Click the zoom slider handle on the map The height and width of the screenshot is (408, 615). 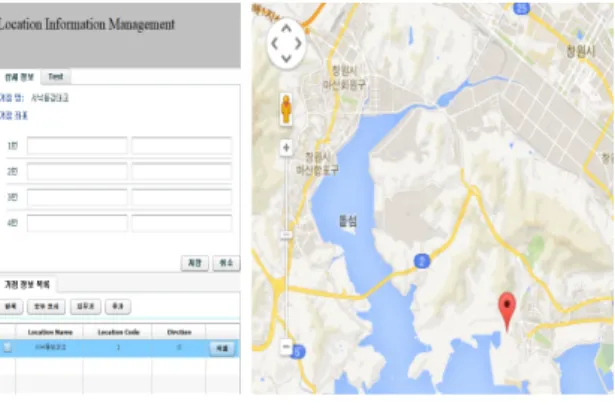pos(286,235)
